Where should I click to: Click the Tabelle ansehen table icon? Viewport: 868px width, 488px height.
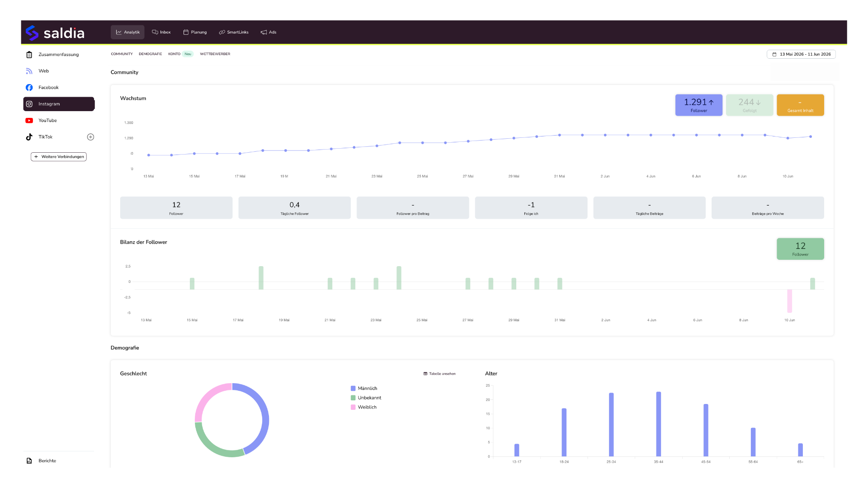tap(425, 374)
